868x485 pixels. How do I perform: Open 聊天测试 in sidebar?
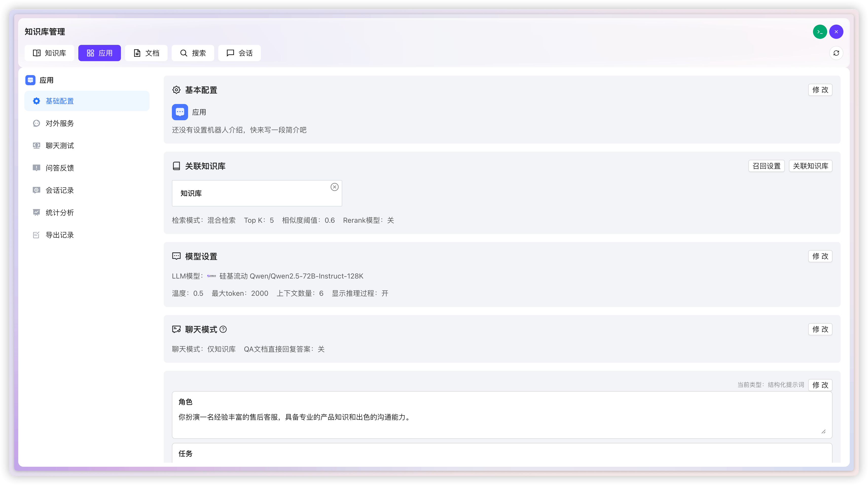coord(87,145)
